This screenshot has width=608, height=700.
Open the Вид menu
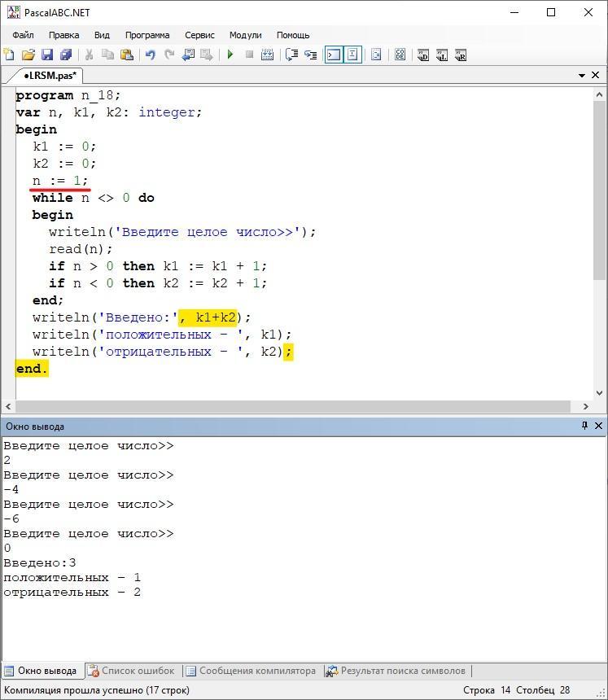[102, 35]
